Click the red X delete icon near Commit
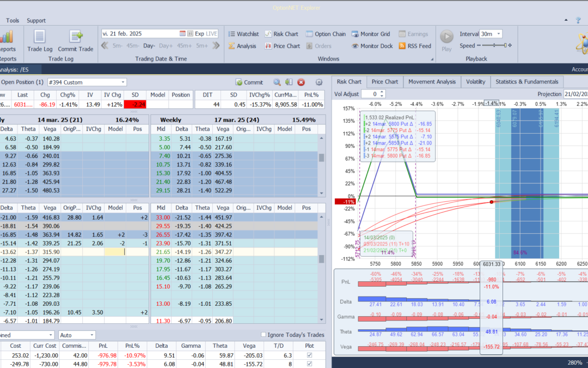Screen dimensions: 588x368 click(301, 82)
